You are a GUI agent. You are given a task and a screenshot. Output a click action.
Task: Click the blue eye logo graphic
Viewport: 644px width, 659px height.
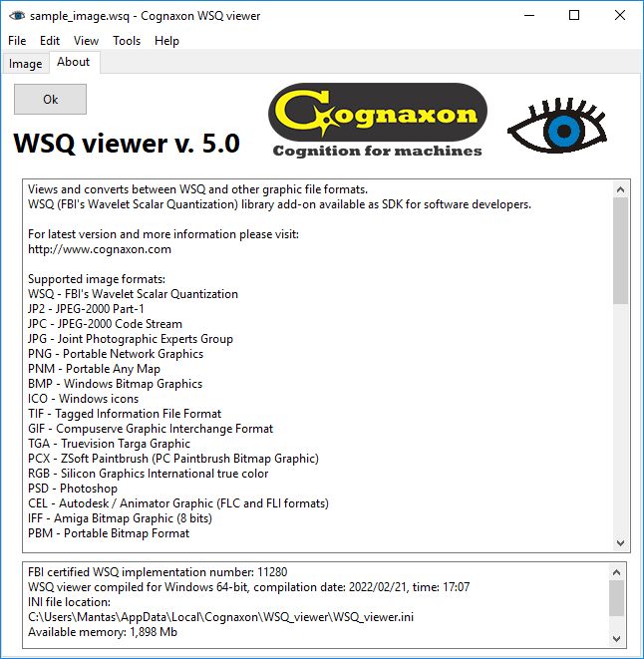557,125
